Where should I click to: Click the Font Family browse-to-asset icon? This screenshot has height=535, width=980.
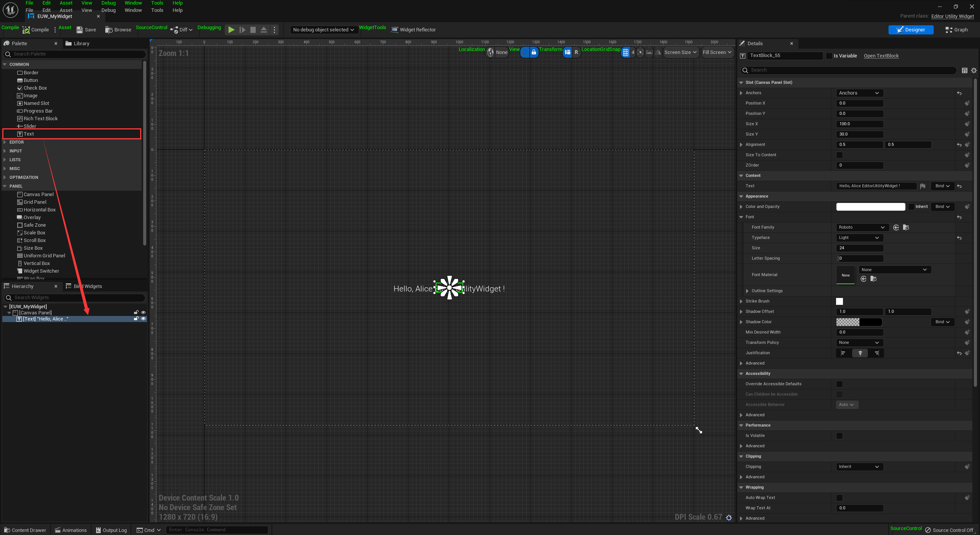906,227
